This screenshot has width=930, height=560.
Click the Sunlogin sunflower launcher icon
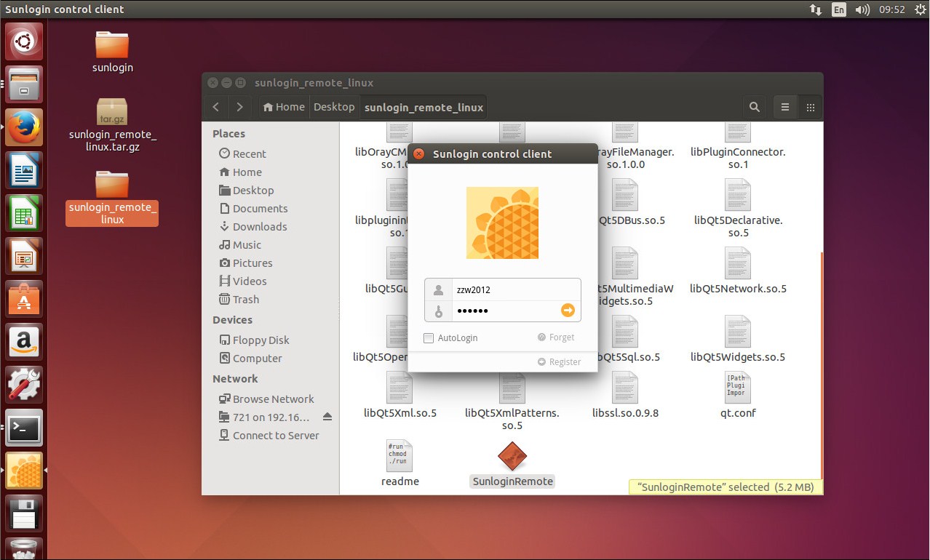click(x=24, y=471)
